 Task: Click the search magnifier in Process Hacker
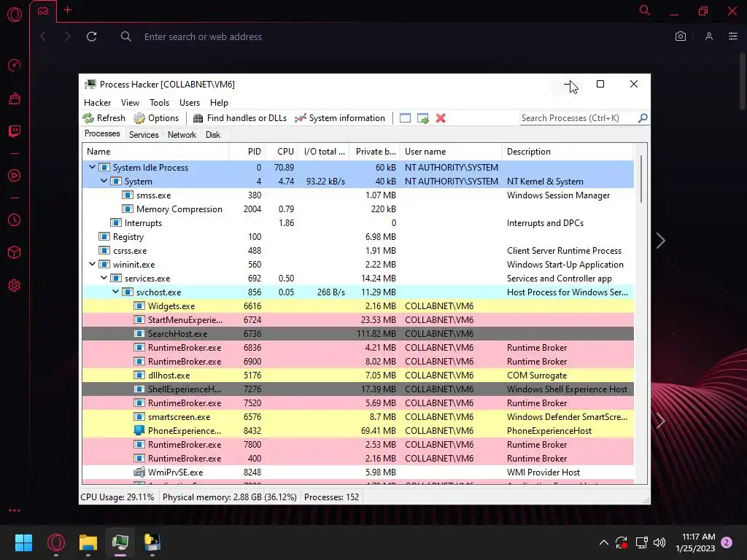point(643,117)
